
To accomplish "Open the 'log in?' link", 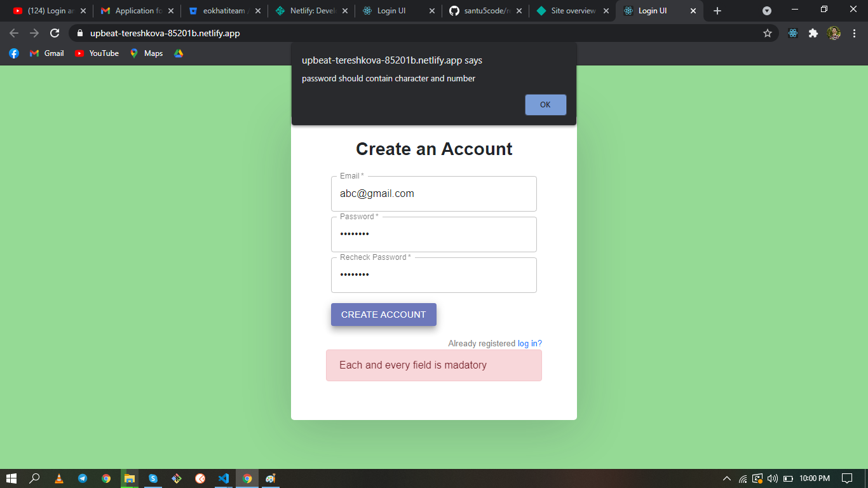I will [529, 343].
